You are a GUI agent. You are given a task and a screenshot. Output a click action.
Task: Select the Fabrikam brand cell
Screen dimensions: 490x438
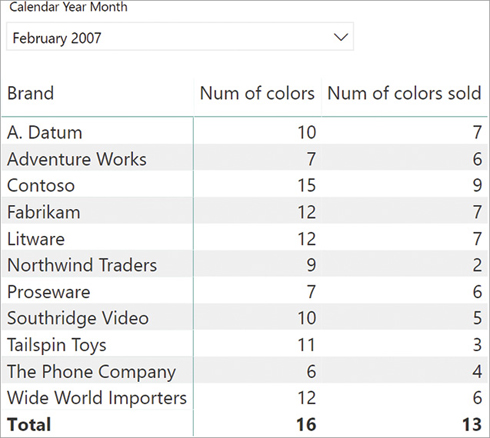44,212
